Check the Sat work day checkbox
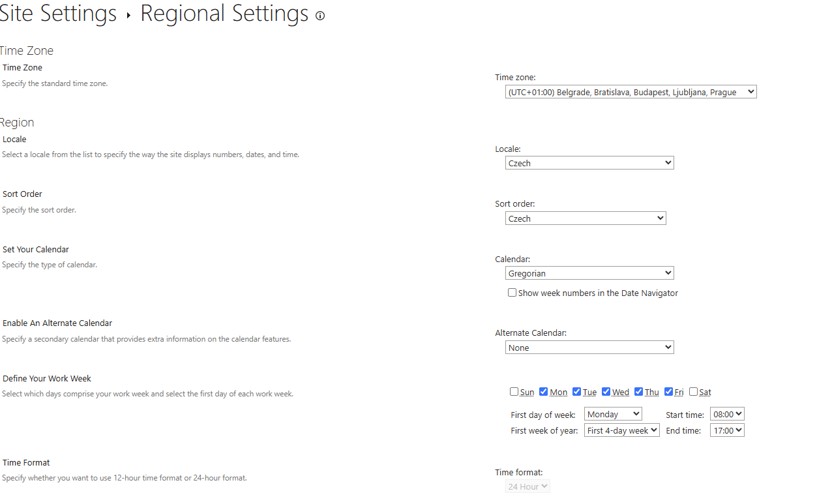The height and width of the screenshot is (504, 817). [x=694, y=392]
